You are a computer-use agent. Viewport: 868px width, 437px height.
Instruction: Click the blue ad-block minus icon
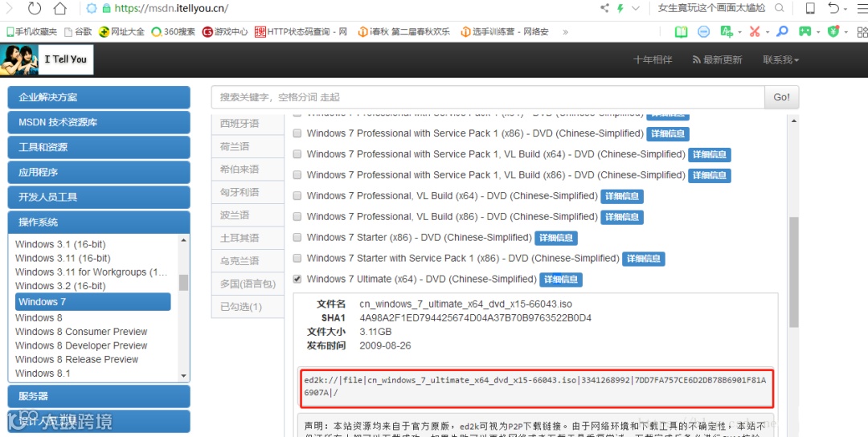703,32
